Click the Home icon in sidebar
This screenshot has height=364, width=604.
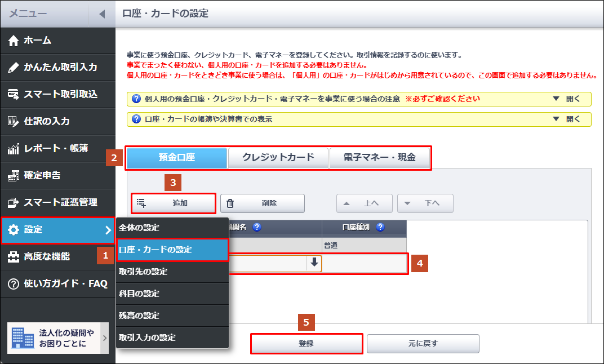pos(14,41)
